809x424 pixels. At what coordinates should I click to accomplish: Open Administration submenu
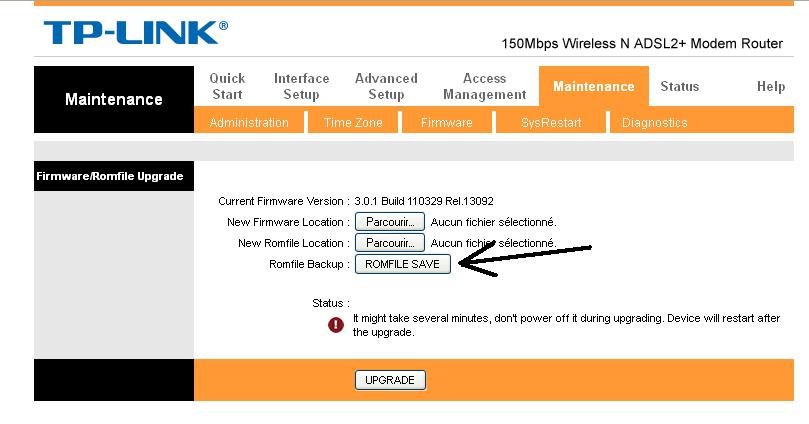point(249,123)
